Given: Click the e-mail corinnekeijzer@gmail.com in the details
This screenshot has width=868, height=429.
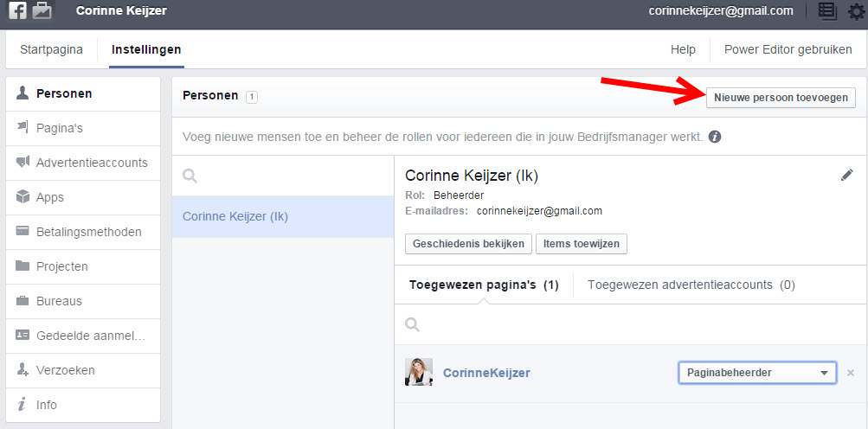Looking at the screenshot, I should [x=539, y=211].
